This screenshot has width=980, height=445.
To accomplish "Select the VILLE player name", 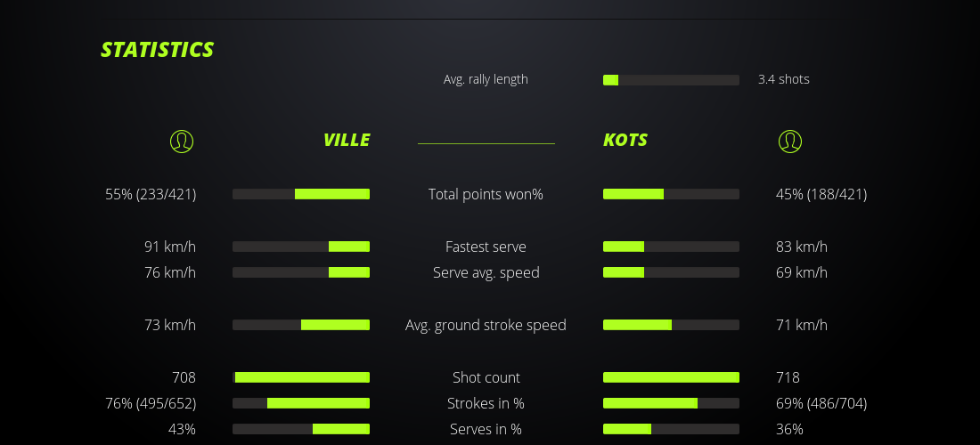I will pos(347,140).
